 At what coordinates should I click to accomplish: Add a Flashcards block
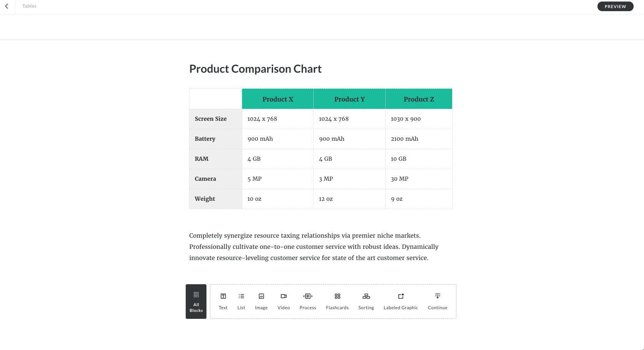click(337, 302)
